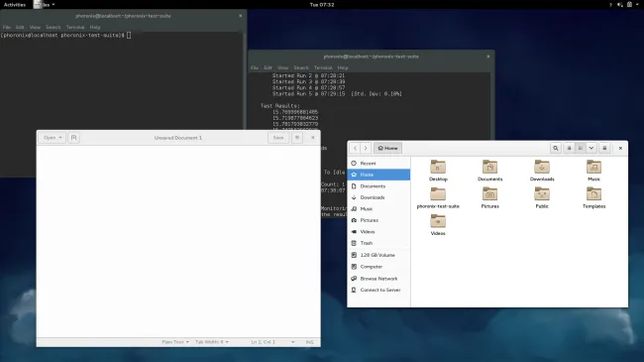The height and width of the screenshot is (362, 644).
Task: Expand the Open dropdown in text editor
Action: pos(53,138)
